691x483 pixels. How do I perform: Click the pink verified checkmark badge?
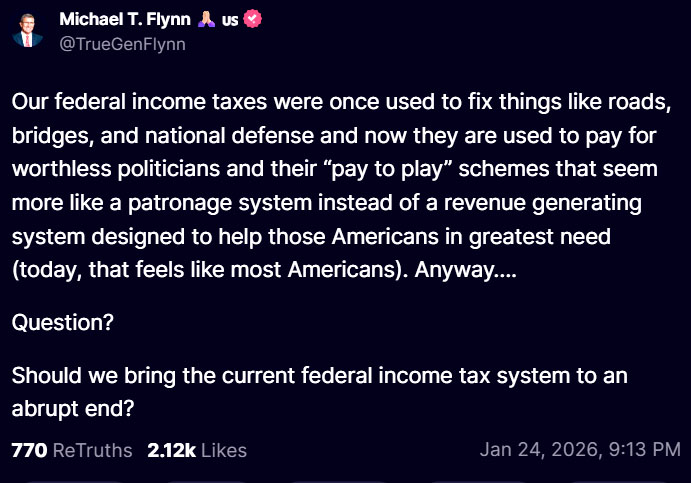pos(252,19)
